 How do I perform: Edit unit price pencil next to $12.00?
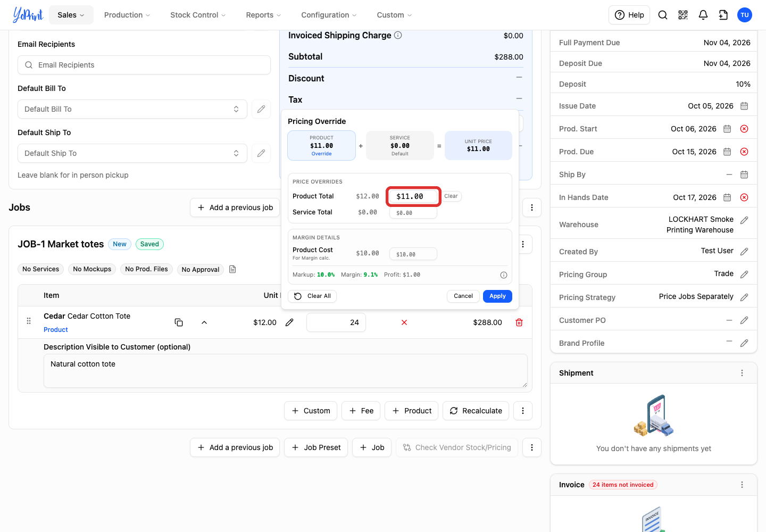coord(289,322)
